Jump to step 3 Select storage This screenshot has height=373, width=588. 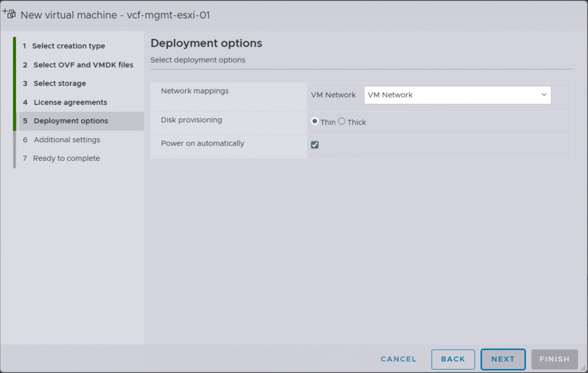coord(59,83)
